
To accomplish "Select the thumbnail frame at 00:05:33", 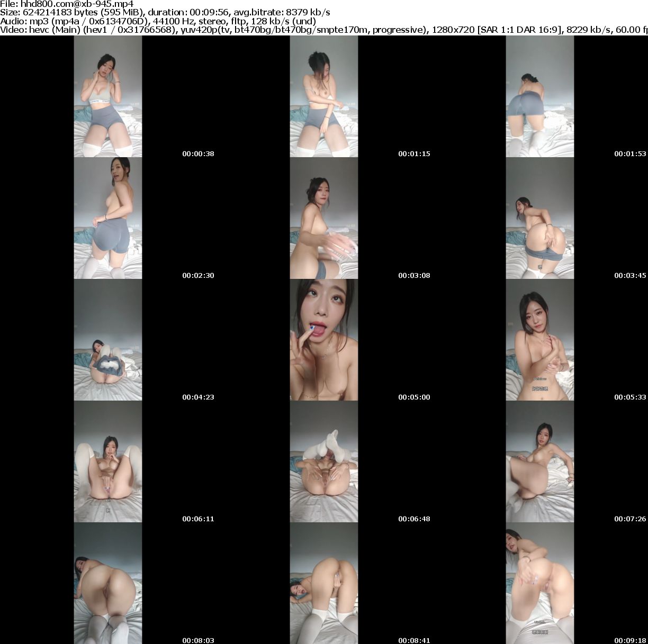I will coord(539,340).
